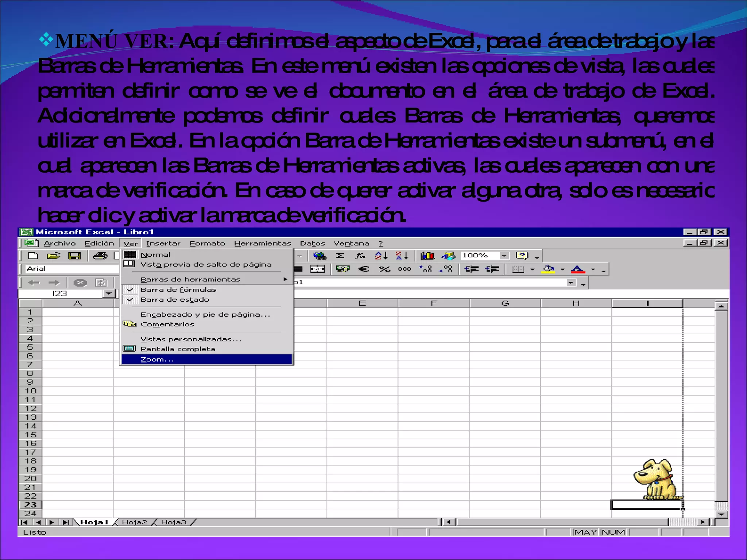
Task: Click the Open folder icon
Action: 54,256
